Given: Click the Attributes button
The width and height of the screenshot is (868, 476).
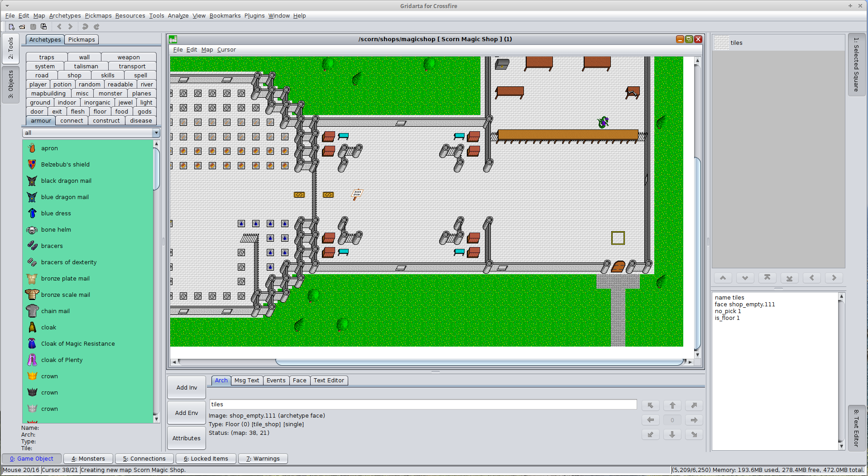Looking at the screenshot, I should [187, 438].
